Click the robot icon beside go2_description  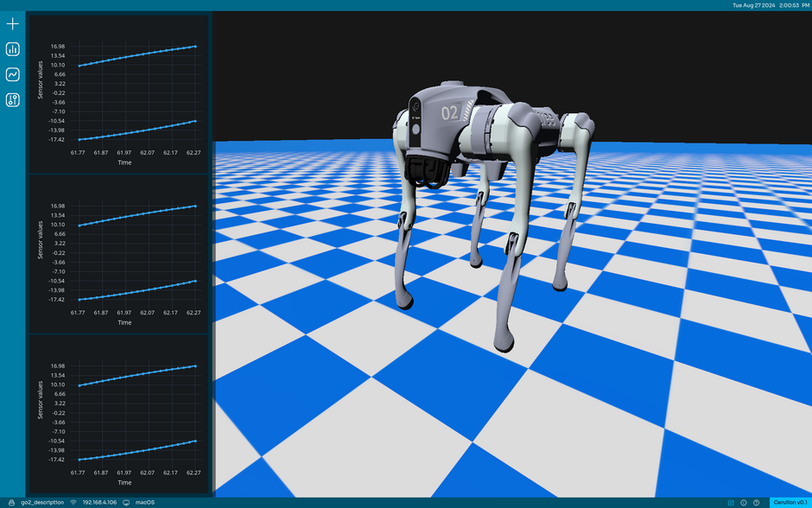pyautogui.click(x=11, y=502)
